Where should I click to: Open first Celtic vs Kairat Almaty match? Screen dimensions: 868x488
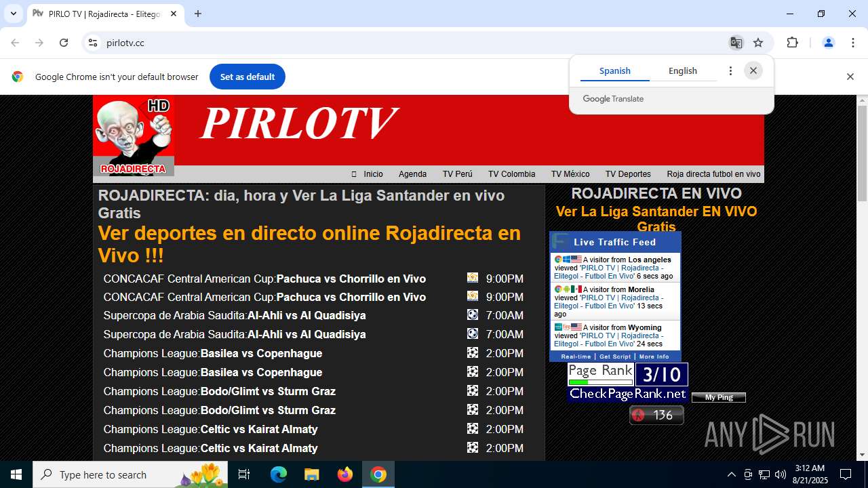click(x=259, y=429)
